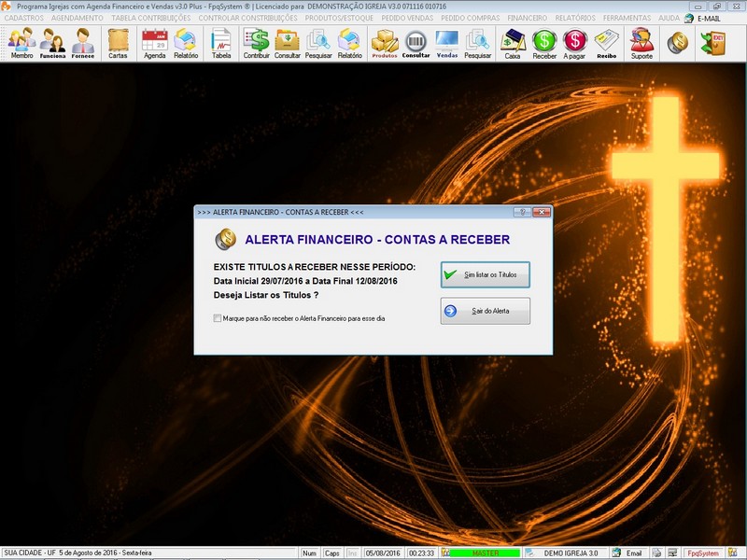Image resolution: width=747 pixels, height=560 pixels.
Task: Open the Relatório icon next to Agenda
Action: (186, 43)
